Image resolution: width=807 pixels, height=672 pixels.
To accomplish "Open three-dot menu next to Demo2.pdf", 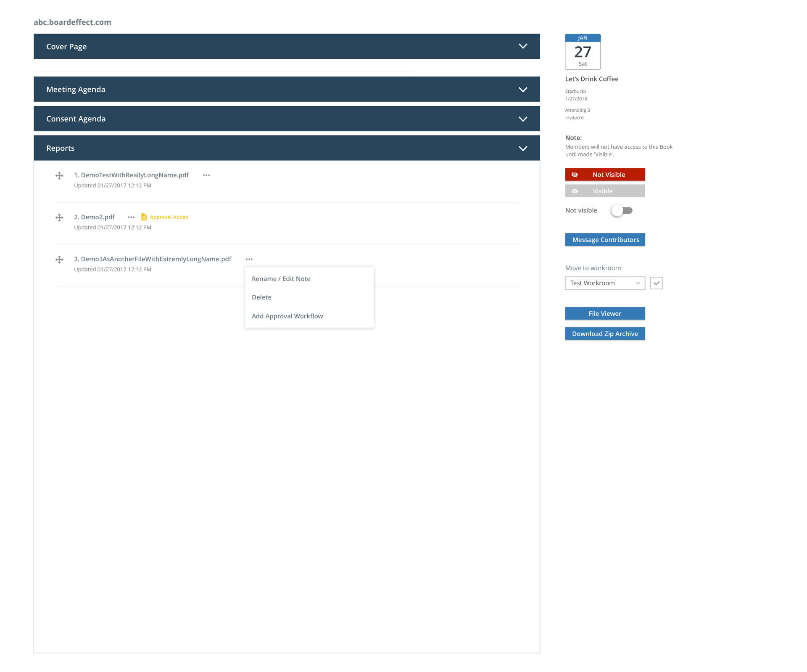I will click(x=131, y=217).
